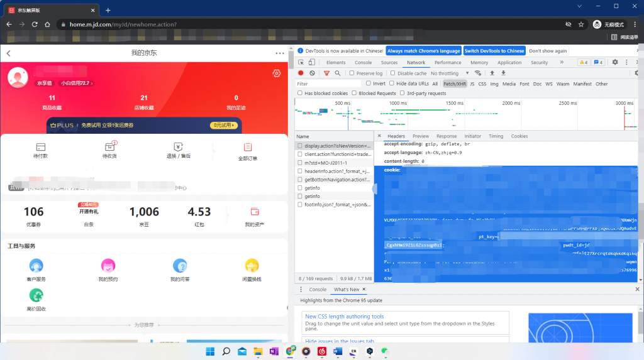Screen dimensions: 644x360
Task: Click Always match Chrome's language button
Action: click(x=423, y=51)
